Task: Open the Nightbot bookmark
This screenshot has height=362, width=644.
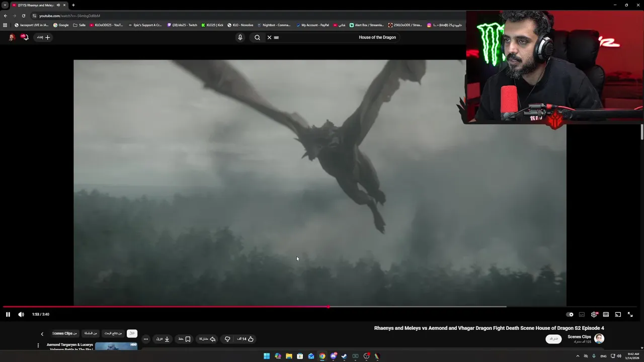Action: coord(274,25)
